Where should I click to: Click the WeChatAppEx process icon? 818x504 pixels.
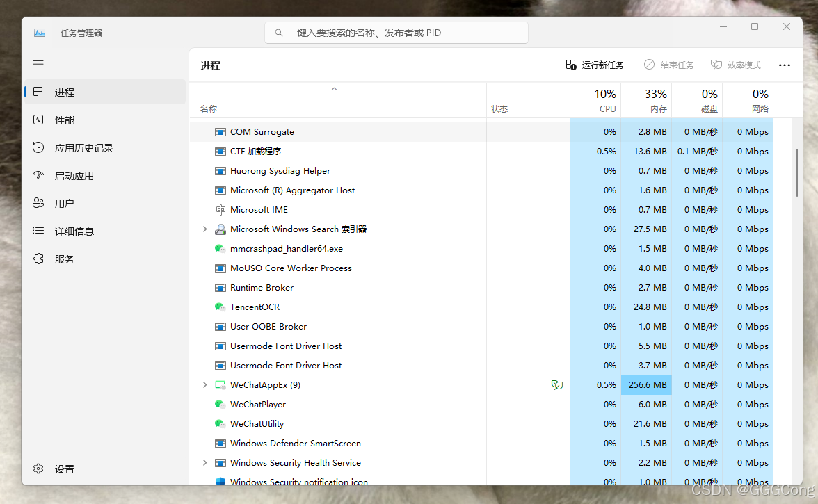[x=220, y=385]
